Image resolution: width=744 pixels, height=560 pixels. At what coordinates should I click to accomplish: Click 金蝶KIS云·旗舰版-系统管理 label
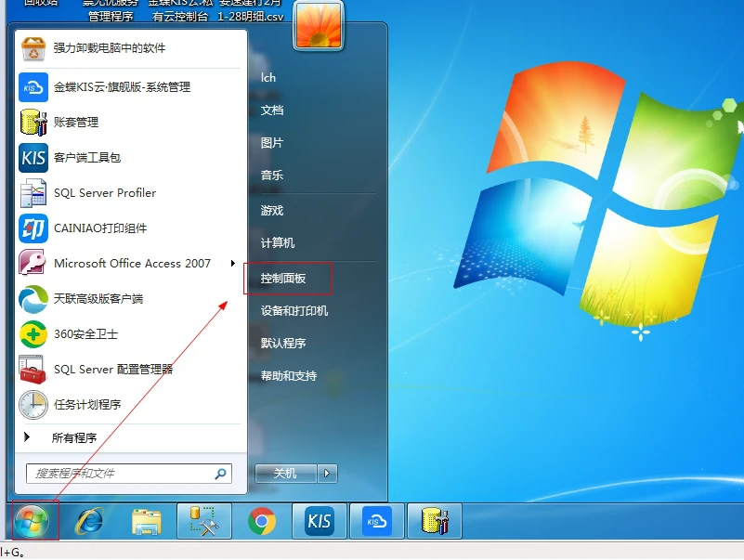click(x=122, y=87)
